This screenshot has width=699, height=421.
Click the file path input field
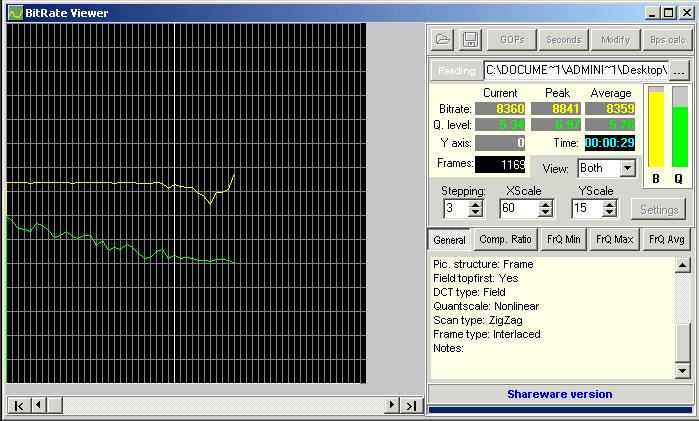click(x=576, y=70)
